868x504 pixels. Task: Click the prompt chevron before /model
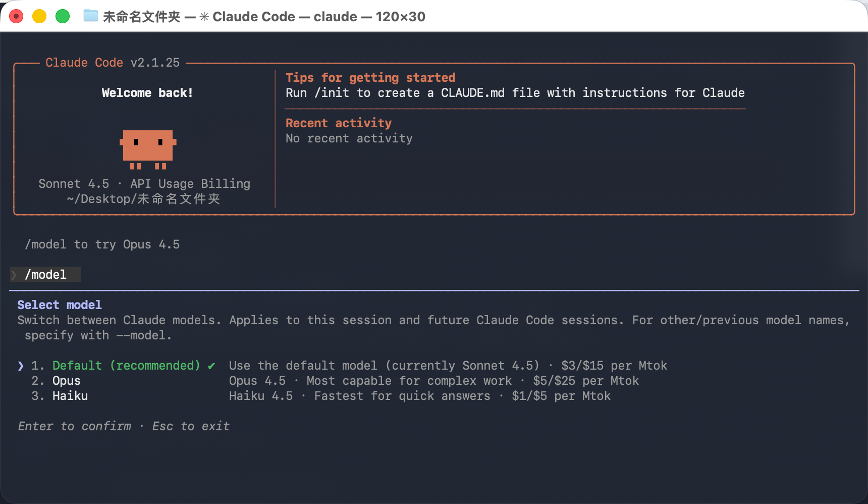(14, 275)
